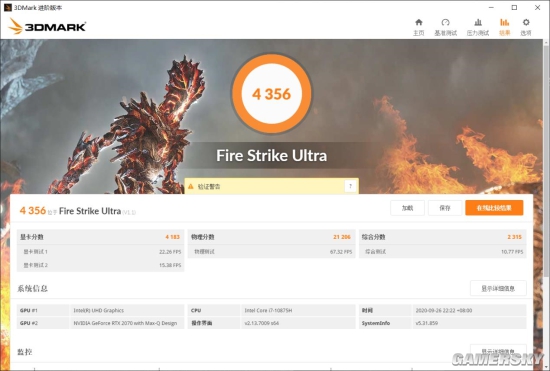
Task: Open the Benchmarks gauge icon
Action: click(445, 22)
